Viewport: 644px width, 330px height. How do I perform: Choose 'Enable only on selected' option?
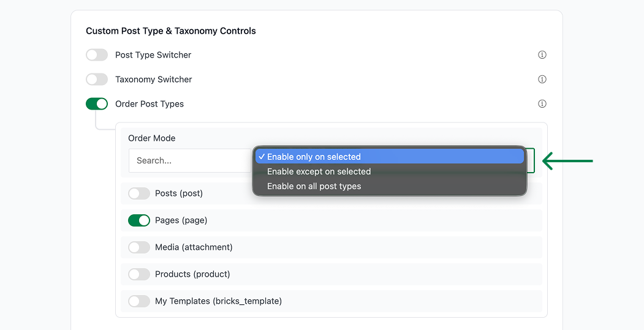[389, 156]
